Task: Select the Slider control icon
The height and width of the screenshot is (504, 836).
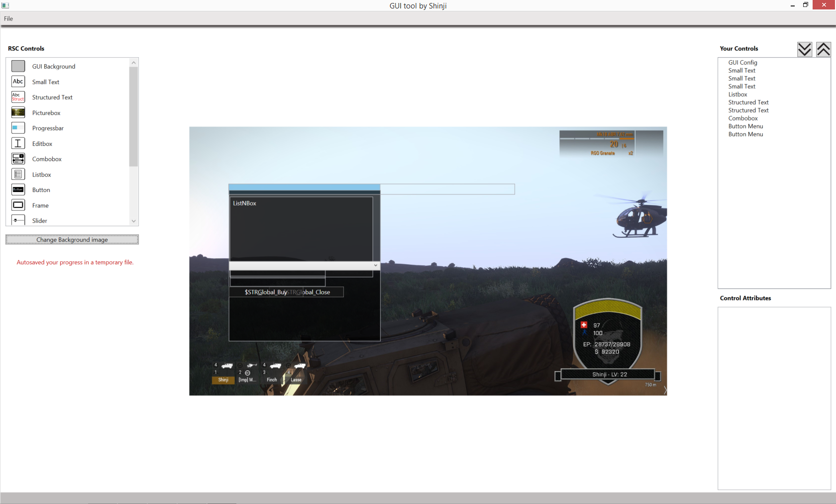Action: pyautogui.click(x=18, y=220)
